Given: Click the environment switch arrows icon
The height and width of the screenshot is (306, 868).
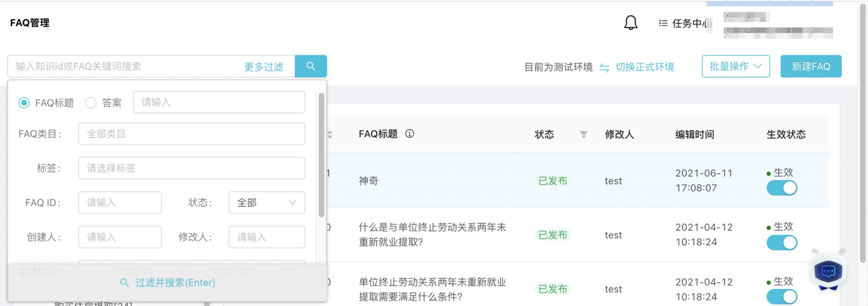Looking at the screenshot, I should pos(605,67).
